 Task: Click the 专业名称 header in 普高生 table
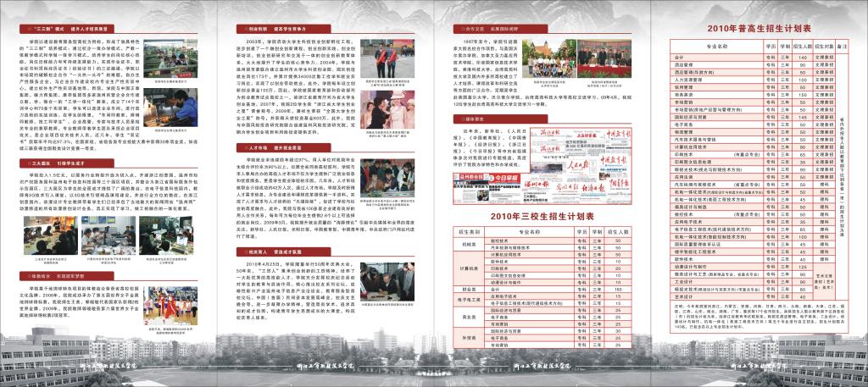pyautogui.click(x=719, y=47)
